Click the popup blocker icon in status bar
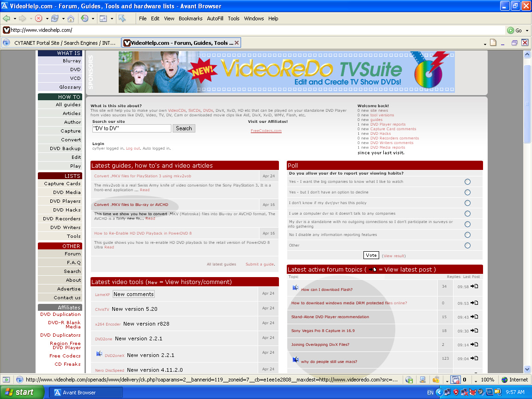This screenshot has height=399, width=532. (x=455, y=380)
